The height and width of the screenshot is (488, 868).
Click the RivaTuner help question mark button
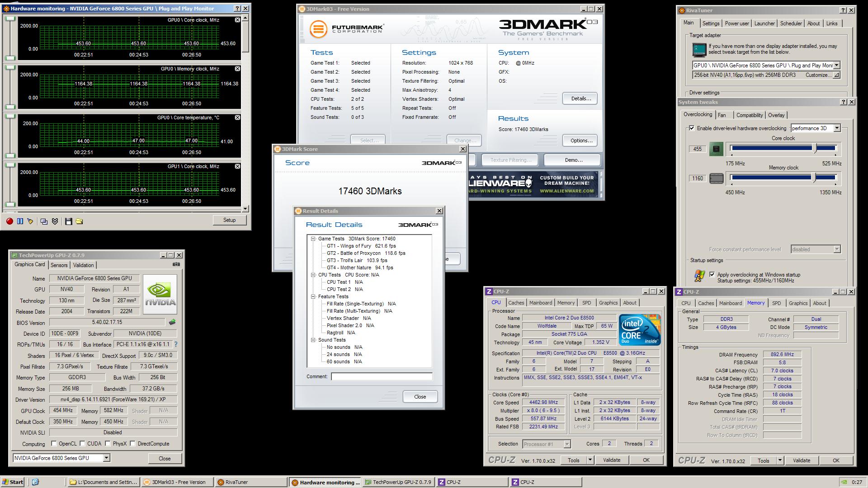843,10
